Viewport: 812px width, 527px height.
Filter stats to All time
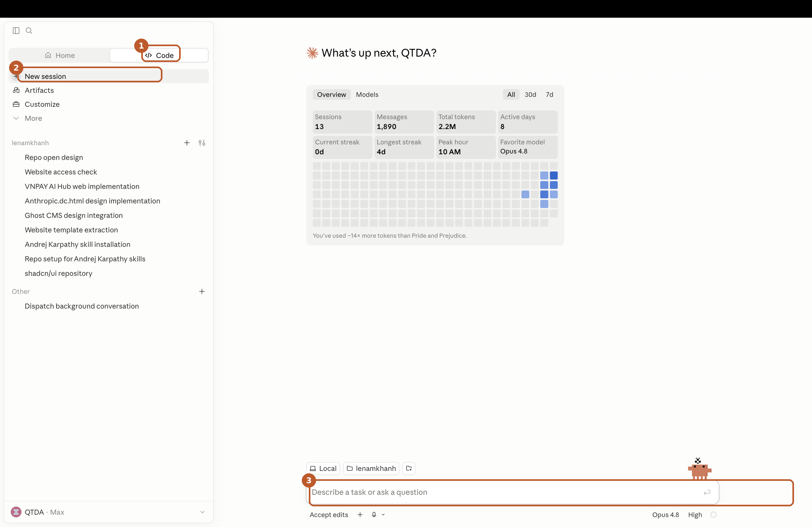coord(511,94)
